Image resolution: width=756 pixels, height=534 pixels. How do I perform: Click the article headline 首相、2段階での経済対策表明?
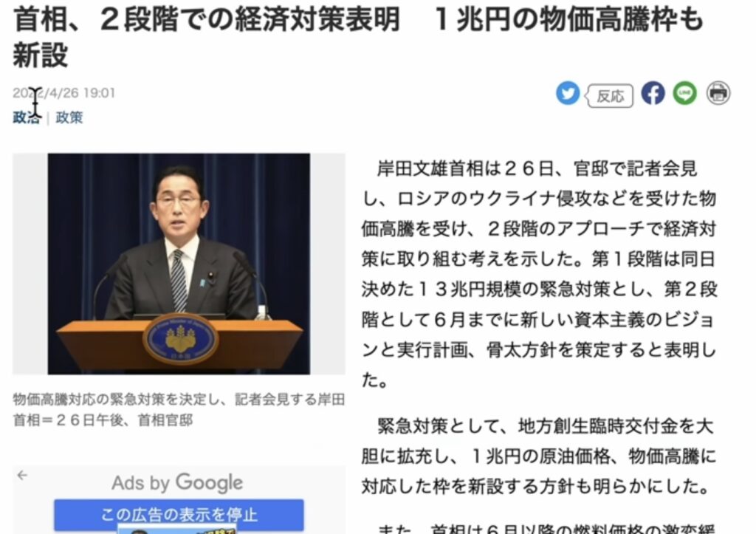tap(207, 18)
